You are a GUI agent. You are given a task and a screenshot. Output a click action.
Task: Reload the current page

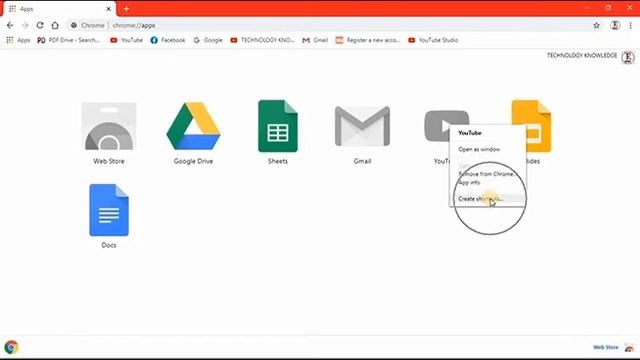click(40, 25)
